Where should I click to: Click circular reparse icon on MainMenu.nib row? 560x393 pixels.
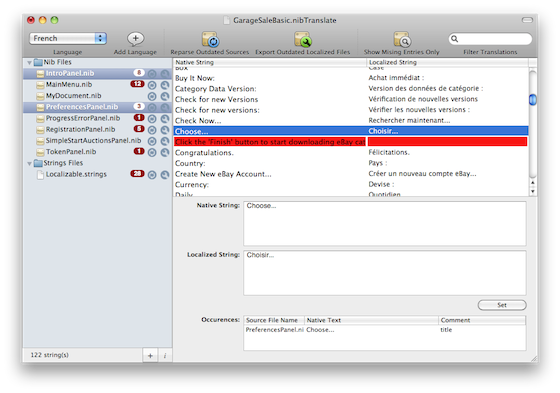click(152, 85)
